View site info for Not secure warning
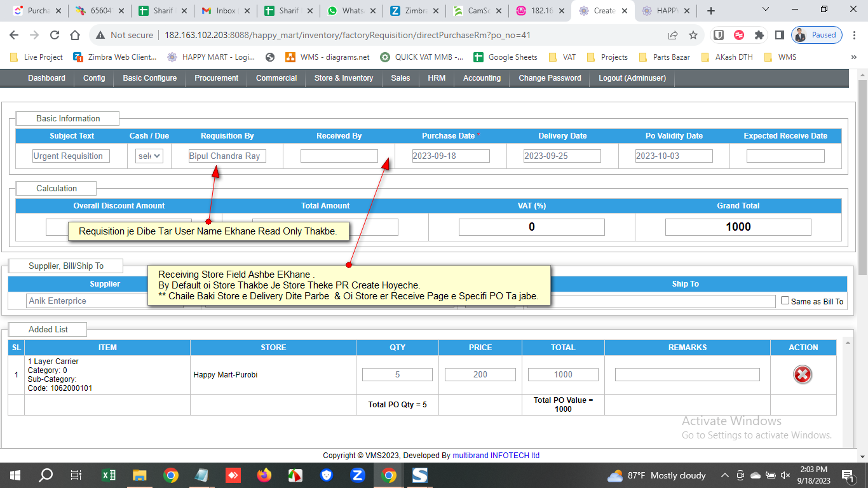The image size is (868, 488). 125,36
